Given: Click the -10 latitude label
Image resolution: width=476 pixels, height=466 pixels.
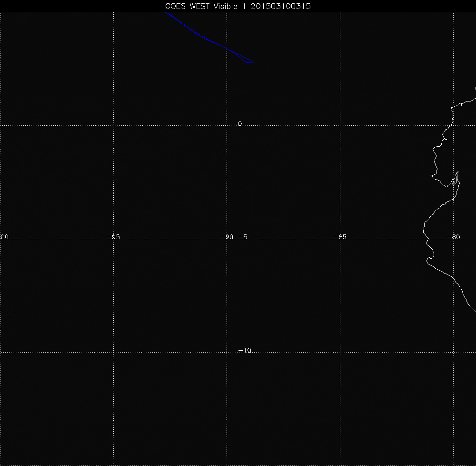Looking at the screenshot, I should (x=244, y=351).
